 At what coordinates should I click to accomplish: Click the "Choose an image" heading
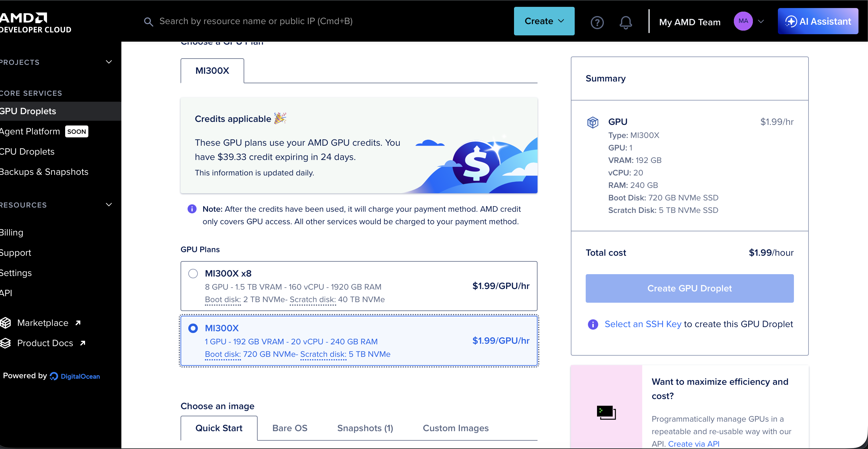[x=217, y=406]
